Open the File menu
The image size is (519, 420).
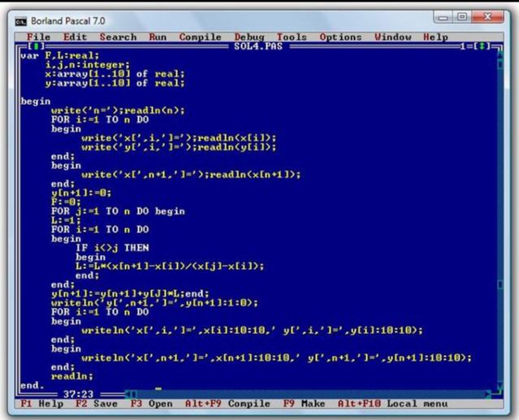coord(39,37)
